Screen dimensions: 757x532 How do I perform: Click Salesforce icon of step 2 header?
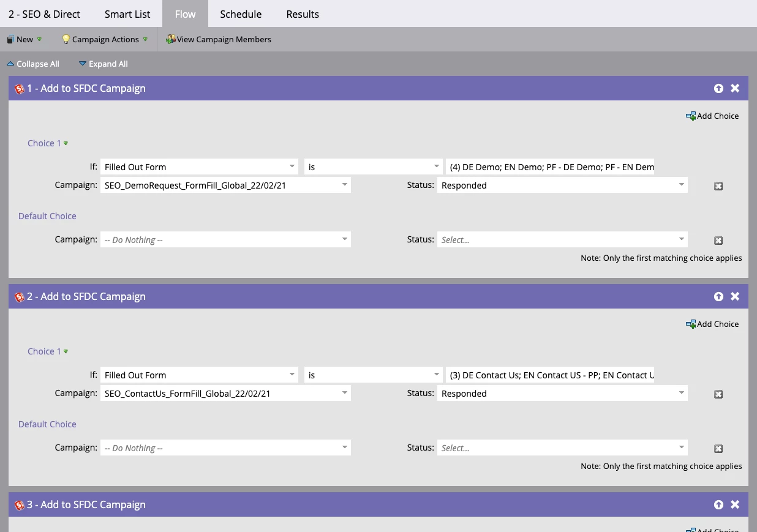pyautogui.click(x=19, y=297)
